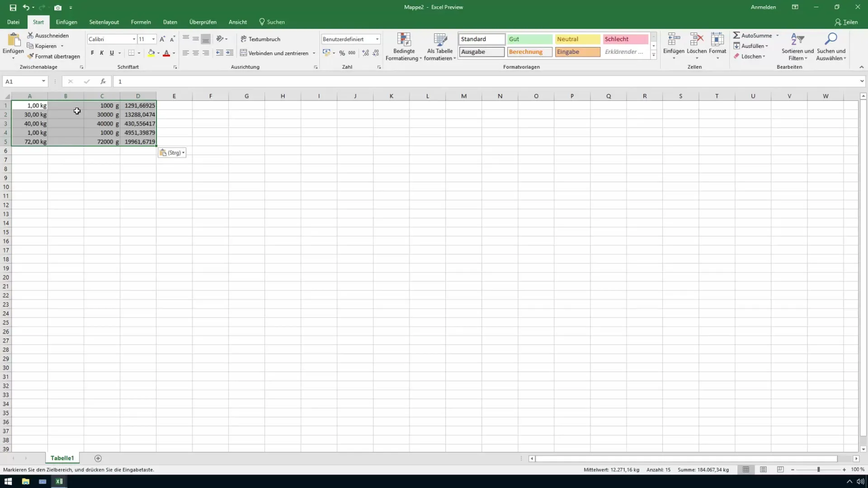Decrease the font size
Viewport: 868px width, 488px height.
[172, 39]
